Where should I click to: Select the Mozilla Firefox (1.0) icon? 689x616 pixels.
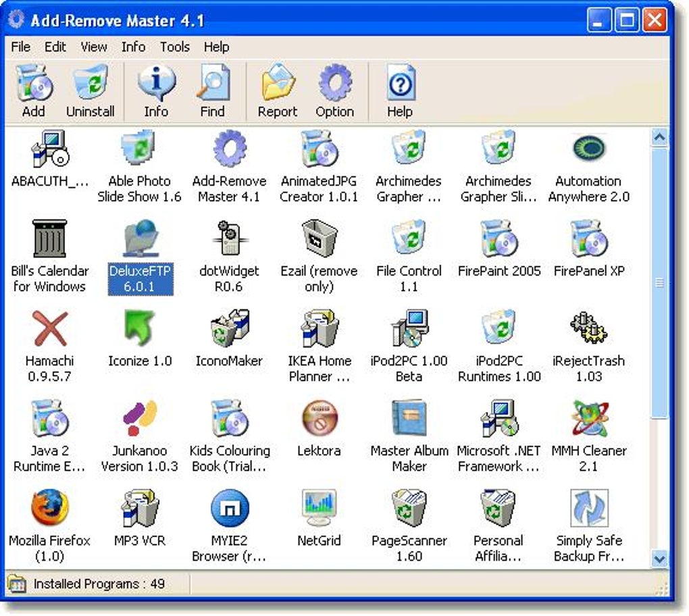point(49,507)
